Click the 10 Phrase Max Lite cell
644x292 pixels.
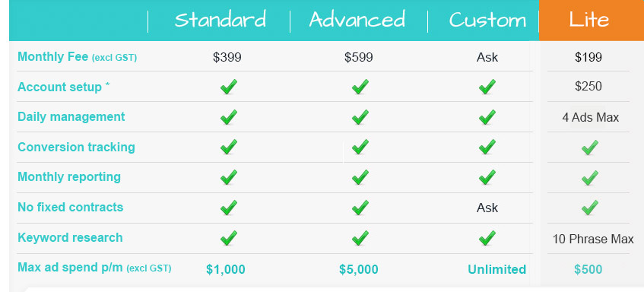pyautogui.click(x=593, y=239)
